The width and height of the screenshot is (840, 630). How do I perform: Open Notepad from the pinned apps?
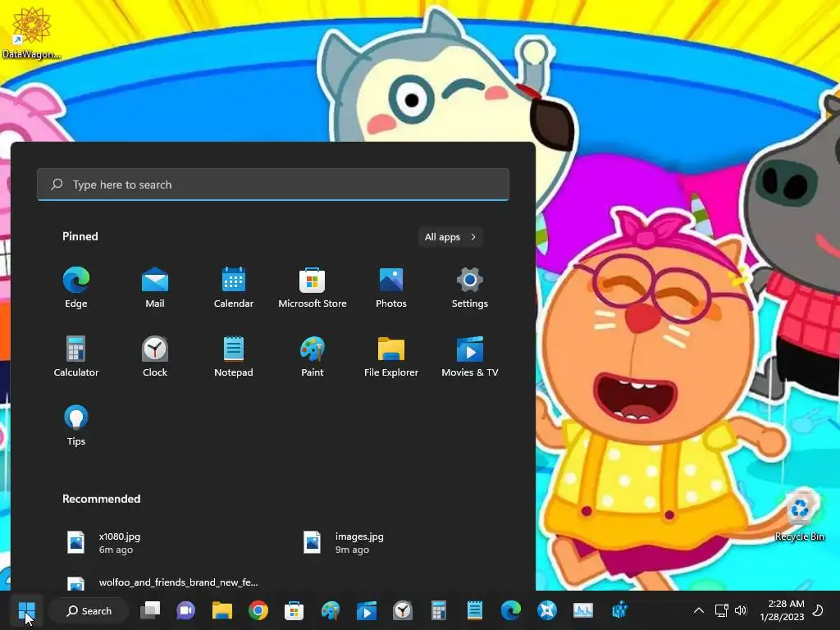point(234,357)
